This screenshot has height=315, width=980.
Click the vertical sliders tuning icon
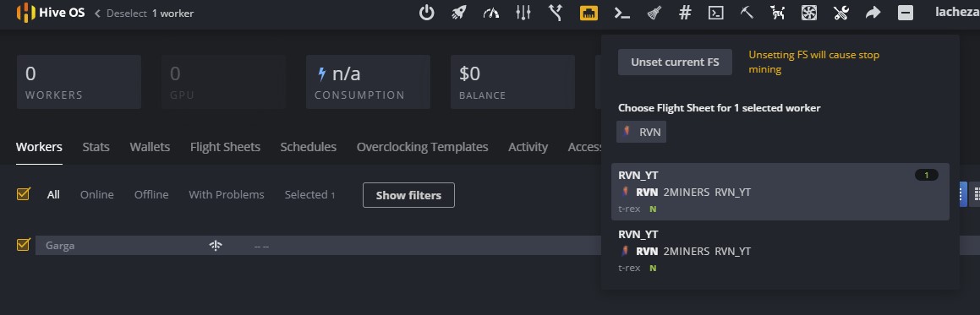pyautogui.click(x=523, y=13)
